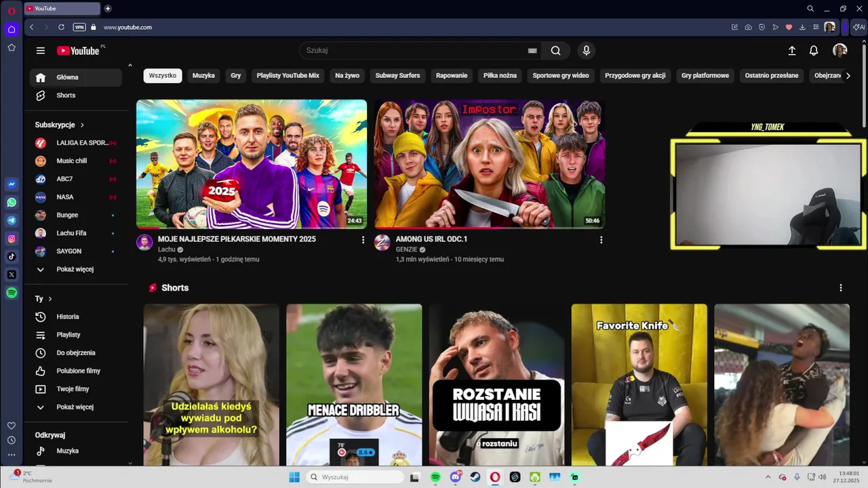The width and height of the screenshot is (868, 488).
Task: Go to Główna in the sidebar
Action: click(x=75, y=77)
